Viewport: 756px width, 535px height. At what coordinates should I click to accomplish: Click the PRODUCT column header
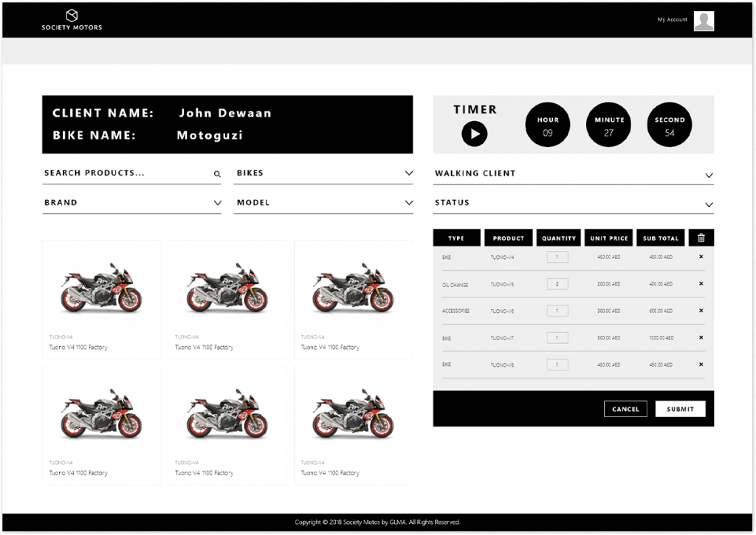click(508, 238)
